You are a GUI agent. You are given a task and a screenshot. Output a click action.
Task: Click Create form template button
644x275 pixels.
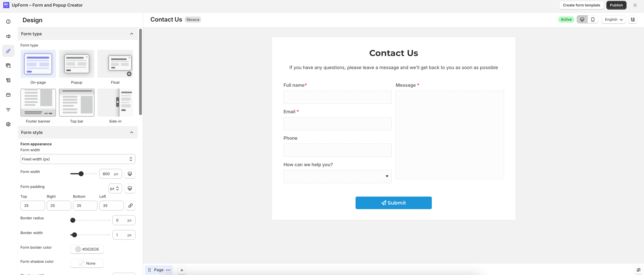pos(581,5)
